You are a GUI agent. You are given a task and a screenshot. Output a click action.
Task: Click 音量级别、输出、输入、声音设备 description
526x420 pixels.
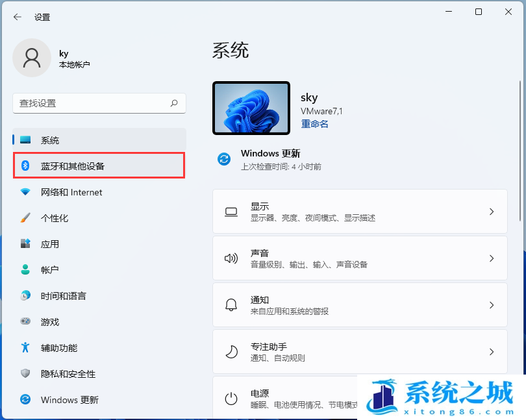[309, 265]
